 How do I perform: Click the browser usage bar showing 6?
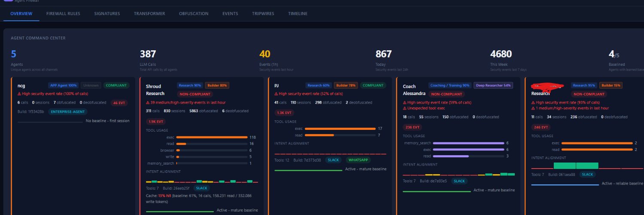tap(212, 150)
